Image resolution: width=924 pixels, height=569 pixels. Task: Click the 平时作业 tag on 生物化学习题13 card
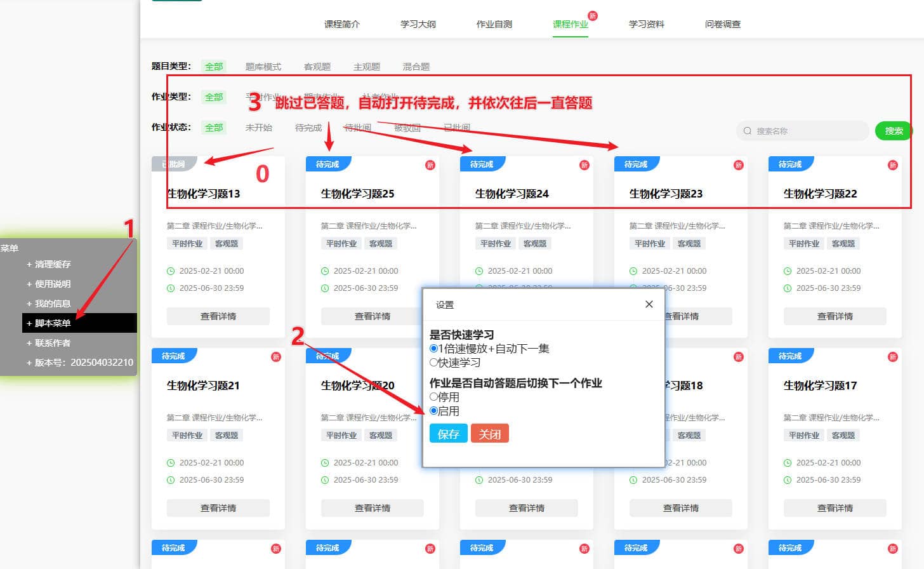(187, 244)
